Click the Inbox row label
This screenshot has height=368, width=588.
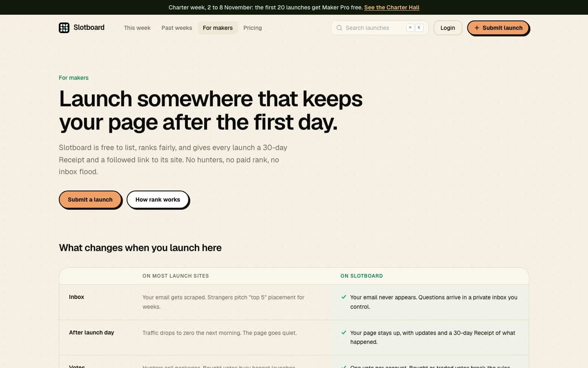[x=76, y=297]
